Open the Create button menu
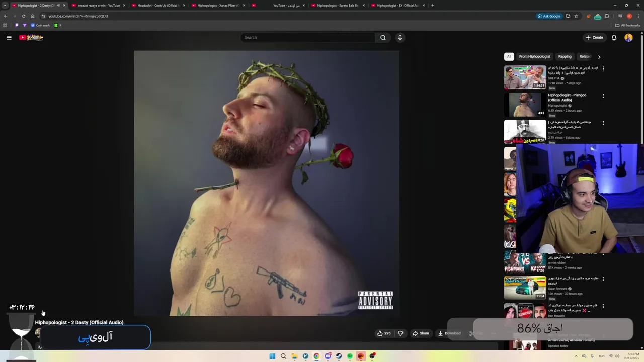The height and width of the screenshot is (362, 644). pyautogui.click(x=594, y=37)
